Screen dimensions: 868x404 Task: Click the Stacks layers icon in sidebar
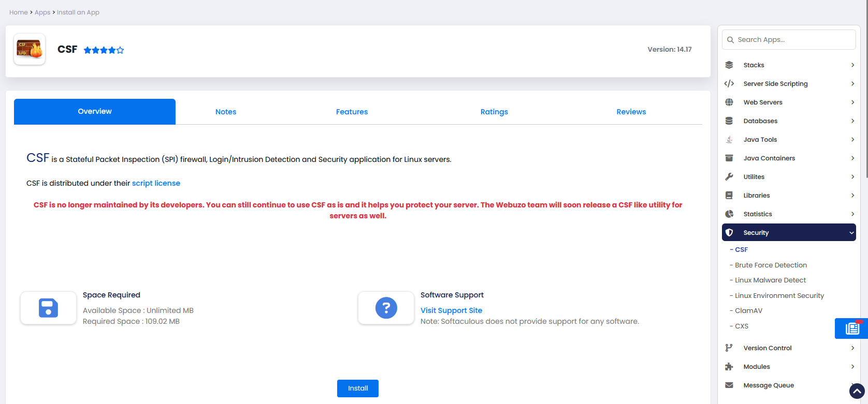(729, 65)
